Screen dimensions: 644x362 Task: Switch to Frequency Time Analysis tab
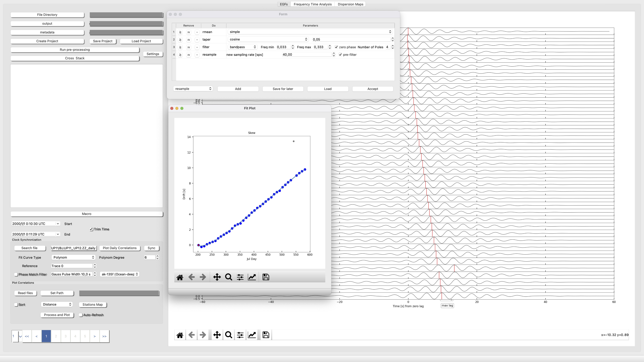[313, 4]
